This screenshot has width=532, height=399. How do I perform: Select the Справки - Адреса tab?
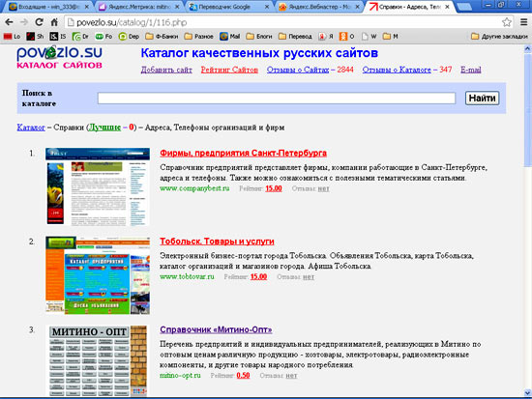[409, 7]
